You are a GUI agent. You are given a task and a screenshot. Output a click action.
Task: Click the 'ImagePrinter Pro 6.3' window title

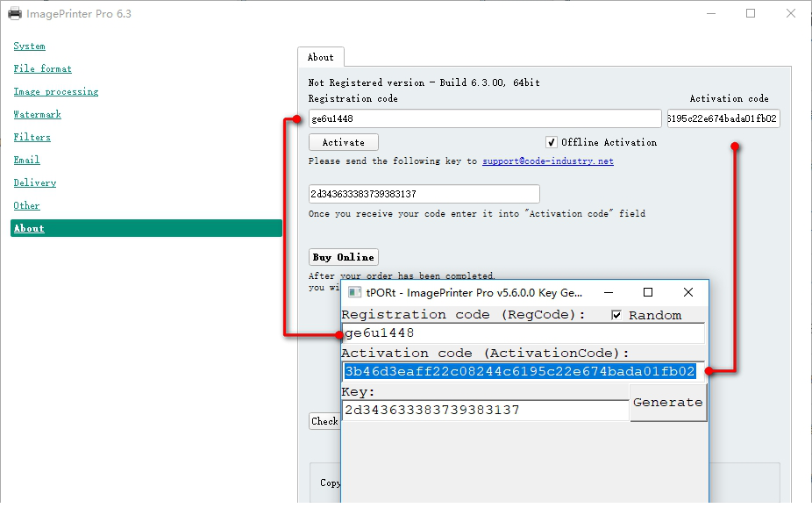79,14
